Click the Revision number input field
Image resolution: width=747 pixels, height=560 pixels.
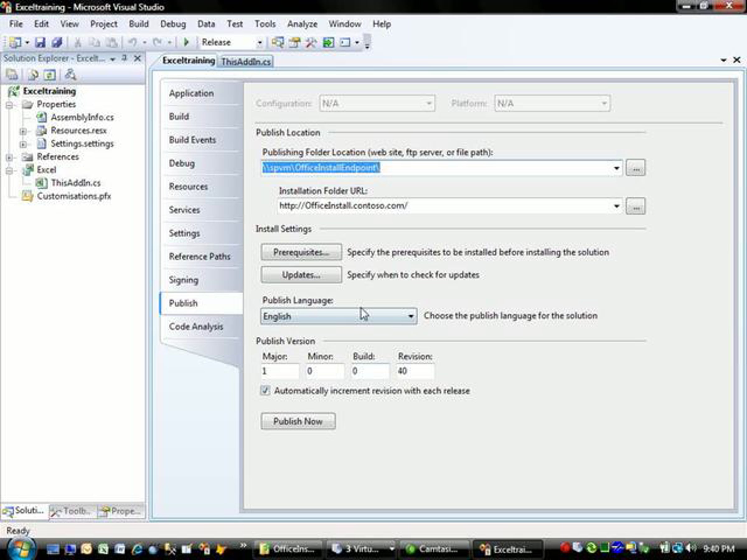pos(415,371)
